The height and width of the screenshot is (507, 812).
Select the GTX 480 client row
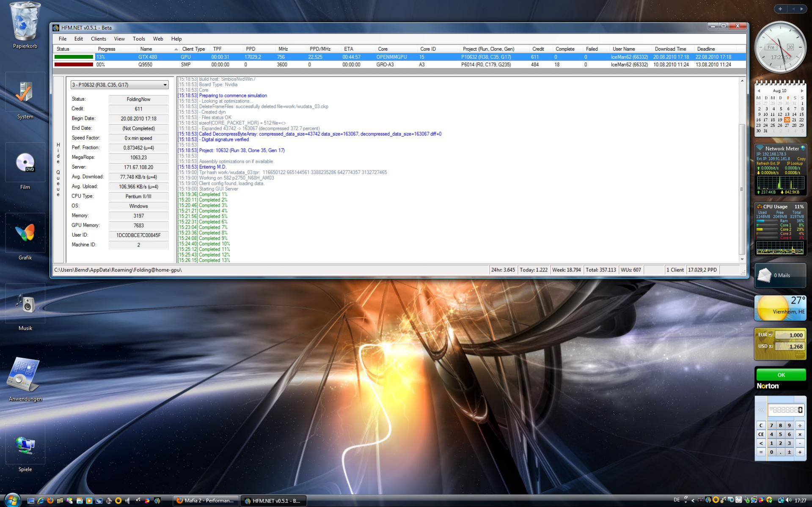point(399,57)
